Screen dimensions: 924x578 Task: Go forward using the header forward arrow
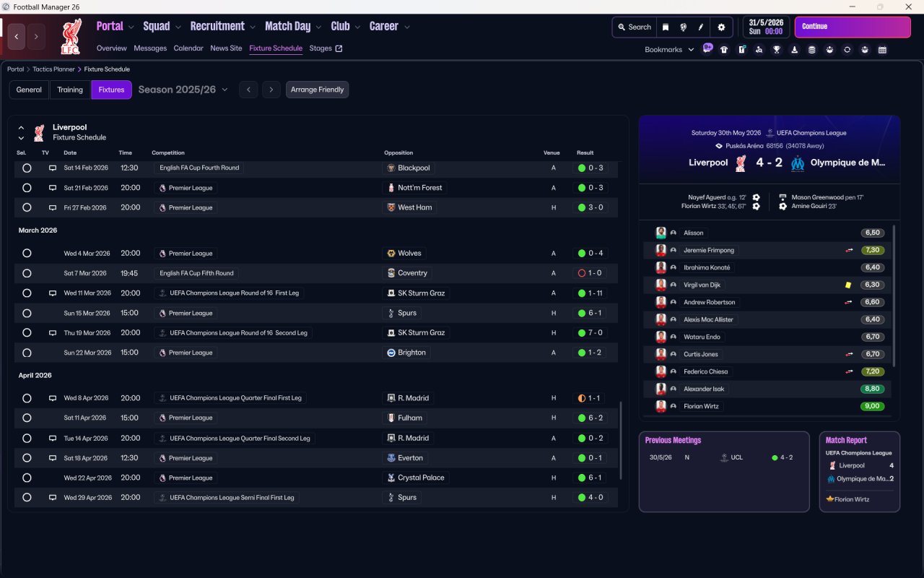pyautogui.click(x=36, y=36)
